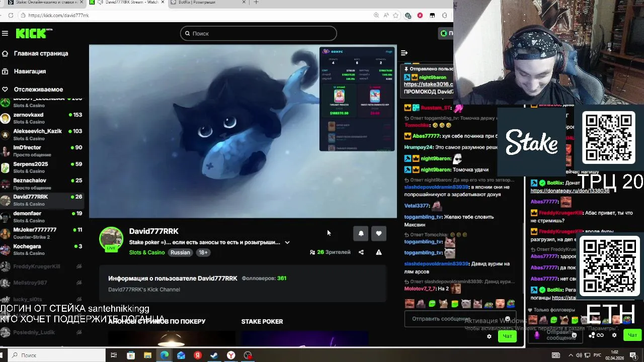The image size is (644, 362).
Task: Click the 18+ tag
Action: tap(203, 252)
